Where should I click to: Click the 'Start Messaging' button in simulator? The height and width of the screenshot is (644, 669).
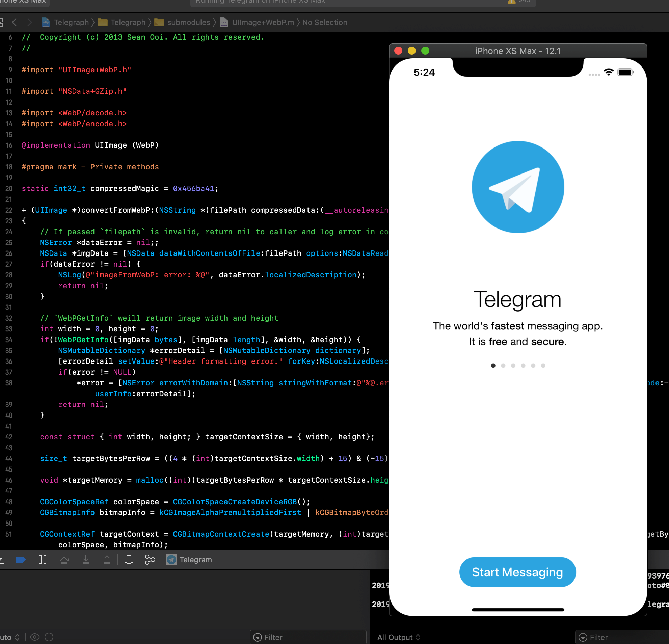517,572
